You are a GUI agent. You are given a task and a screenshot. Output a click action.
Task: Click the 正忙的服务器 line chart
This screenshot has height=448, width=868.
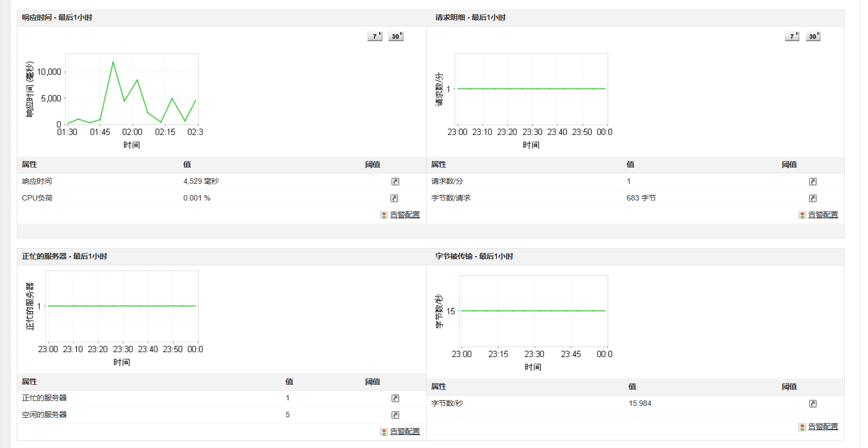coord(122,306)
